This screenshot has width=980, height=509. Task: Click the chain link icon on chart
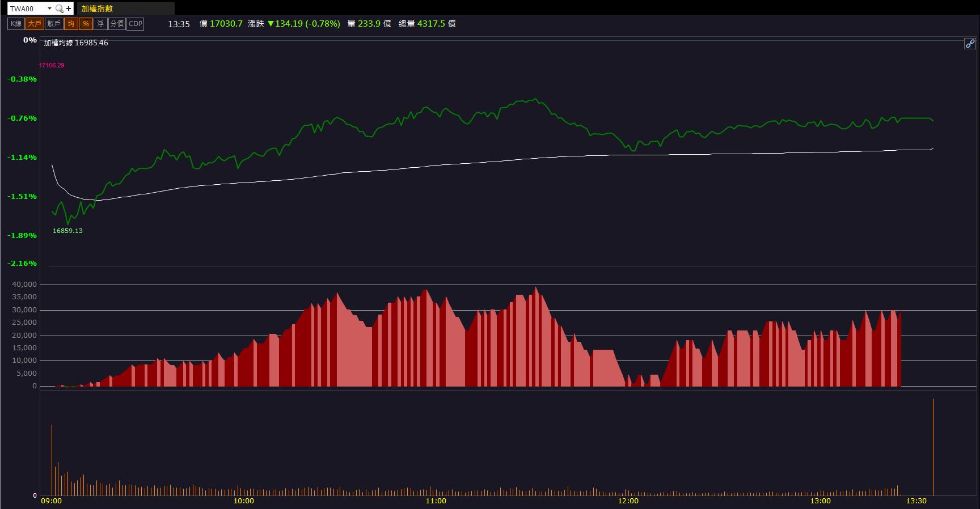pos(970,44)
